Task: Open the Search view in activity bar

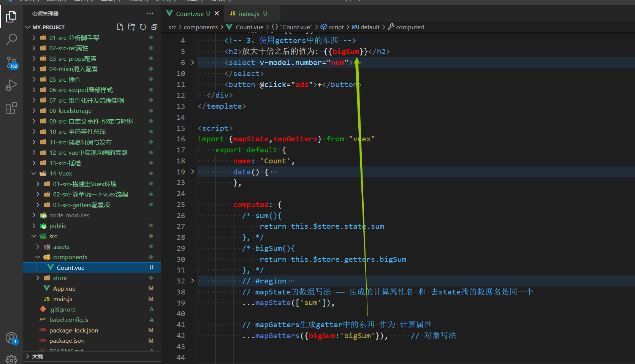Action: click(x=11, y=39)
